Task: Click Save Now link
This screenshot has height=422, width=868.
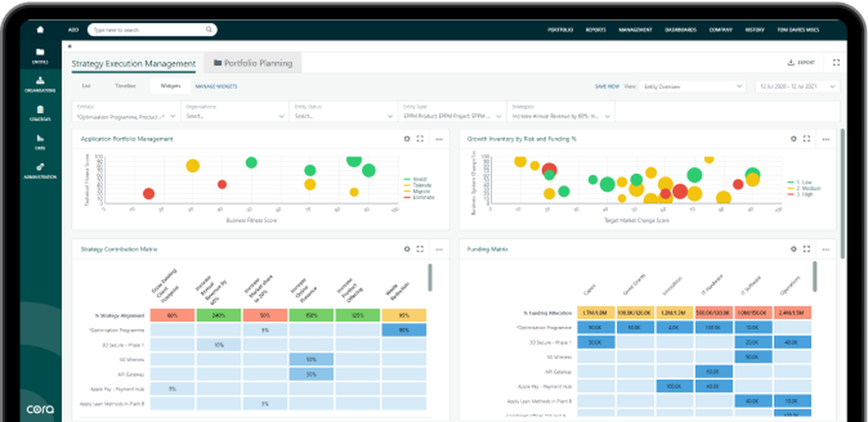Action: click(x=607, y=86)
